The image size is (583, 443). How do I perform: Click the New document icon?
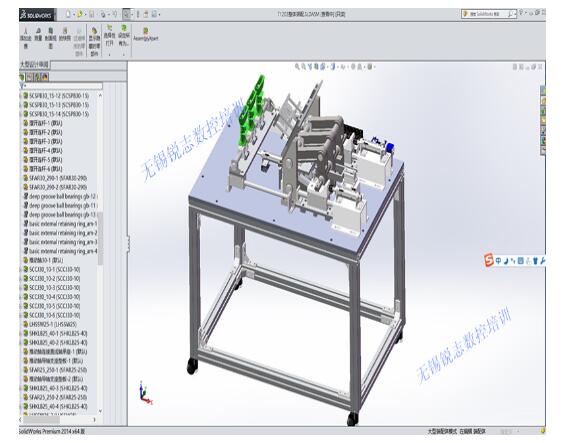point(68,14)
